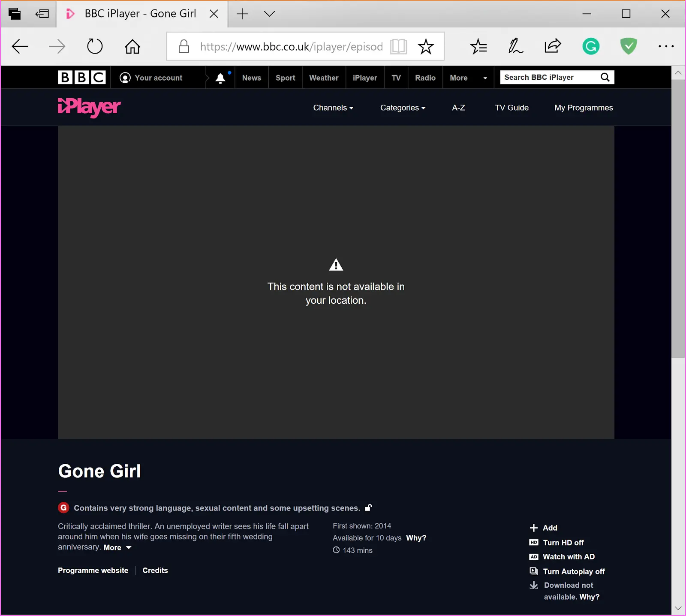
Task: Open the BBC Sport tab
Action: [x=286, y=78]
